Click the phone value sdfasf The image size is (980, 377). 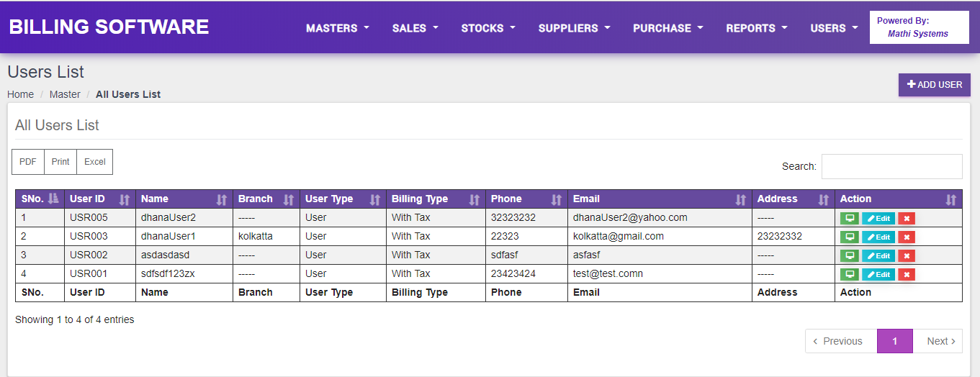click(x=505, y=255)
